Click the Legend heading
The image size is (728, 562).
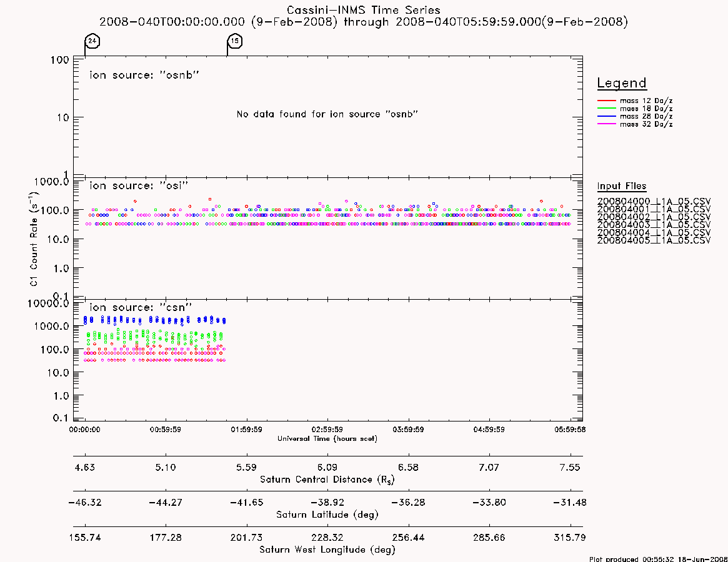tap(622, 83)
